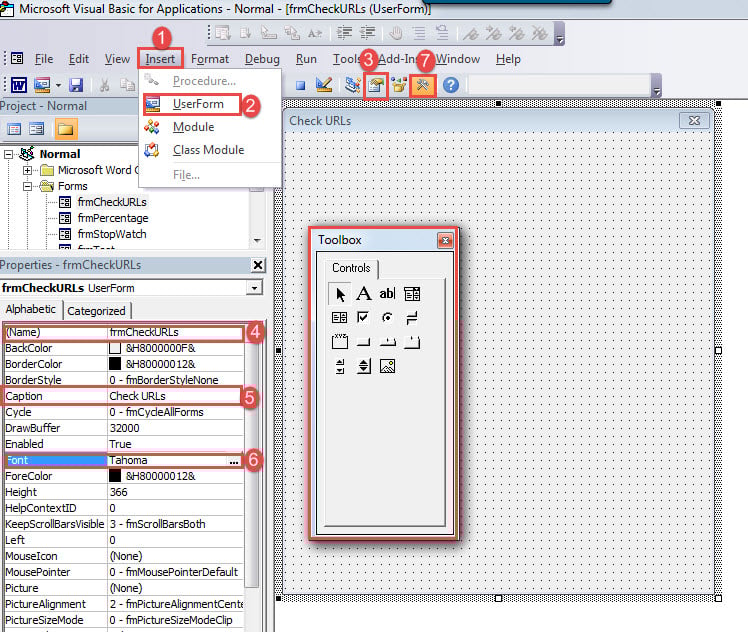748x632 pixels.
Task: Click the highlighted Toolbox toolbar icon
Action: tap(423, 86)
